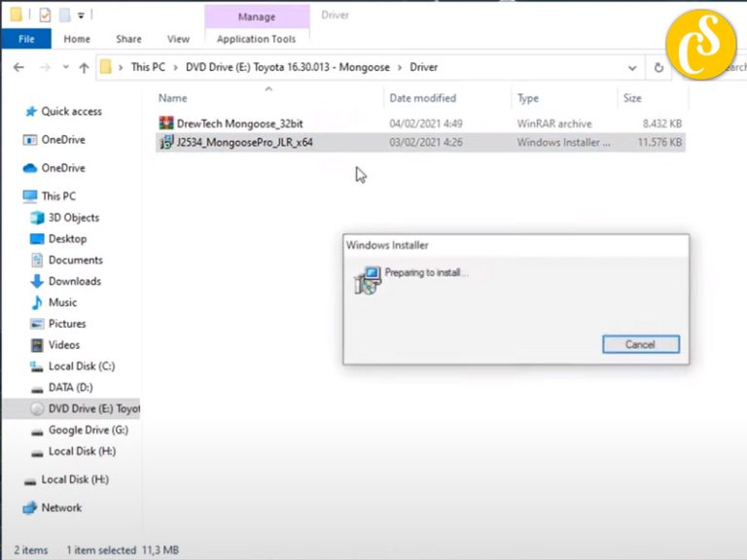Select 3D Objects folder in sidebar
The width and height of the screenshot is (747, 560).
[74, 218]
